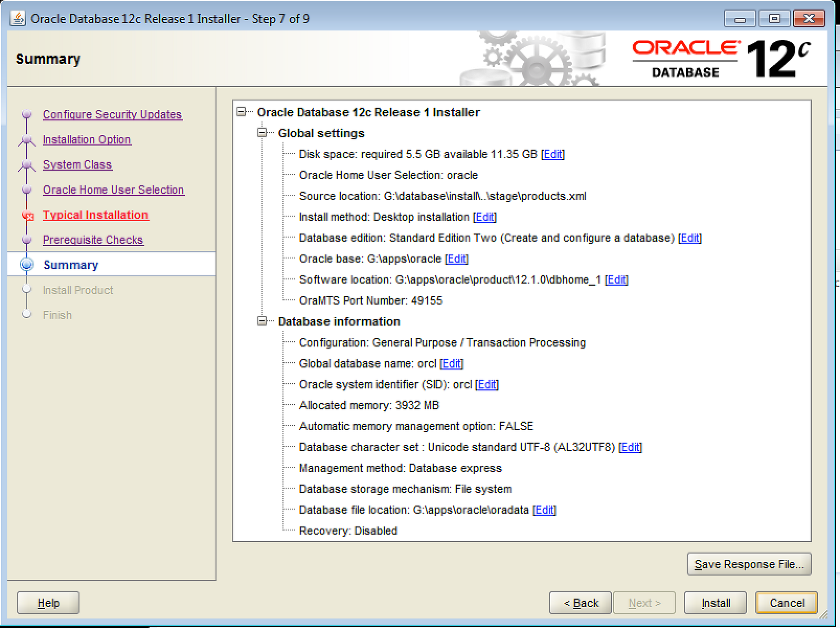Screen dimensions: 840x628
Task: Select the 'OraMTS Port Number: 49155' row
Action: [x=371, y=301]
